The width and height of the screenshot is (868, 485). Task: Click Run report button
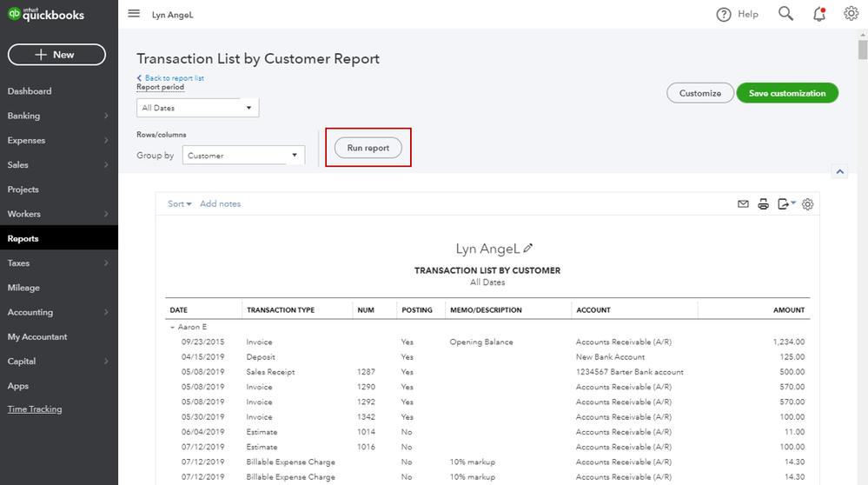pyautogui.click(x=368, y=148)
